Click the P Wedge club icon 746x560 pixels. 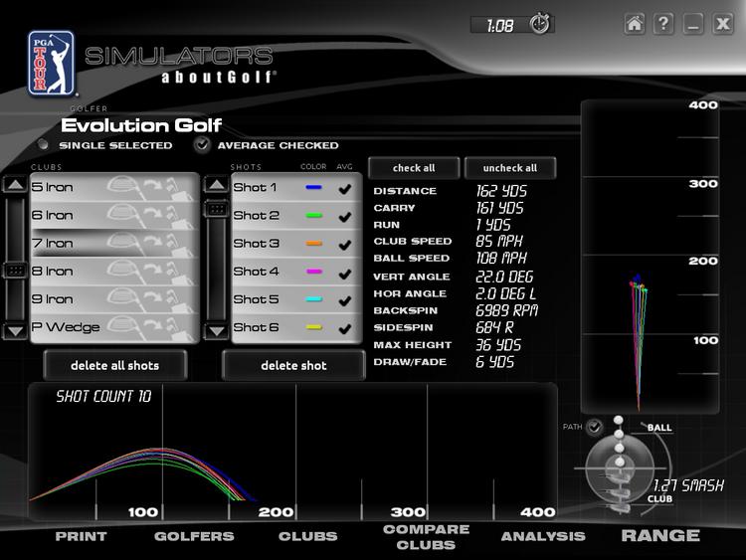[x=120, y=326]
